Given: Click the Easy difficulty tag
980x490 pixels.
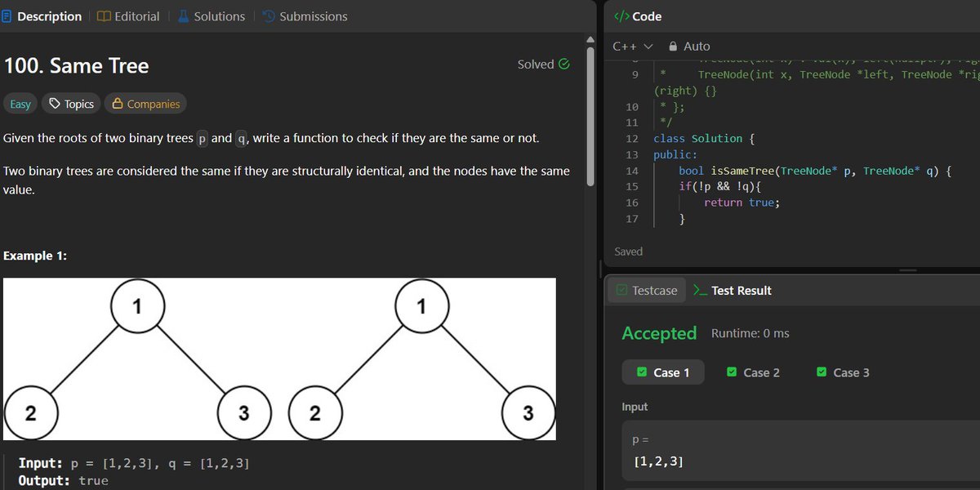Looking at the screenshot, I should pos(20,104).
